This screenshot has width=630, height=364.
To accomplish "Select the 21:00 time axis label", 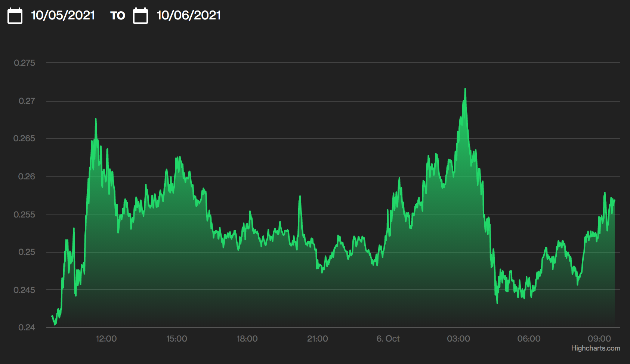I will [317, 339].
